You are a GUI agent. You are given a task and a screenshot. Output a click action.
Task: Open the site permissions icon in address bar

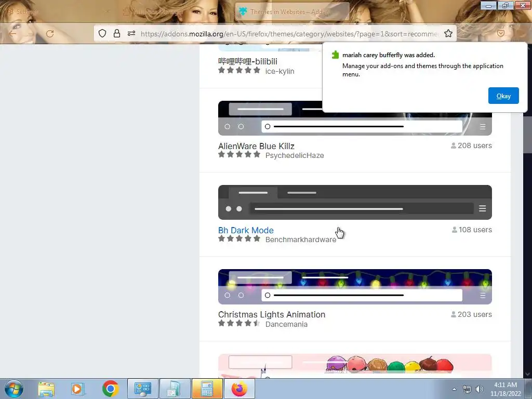[x=131, y=33]
